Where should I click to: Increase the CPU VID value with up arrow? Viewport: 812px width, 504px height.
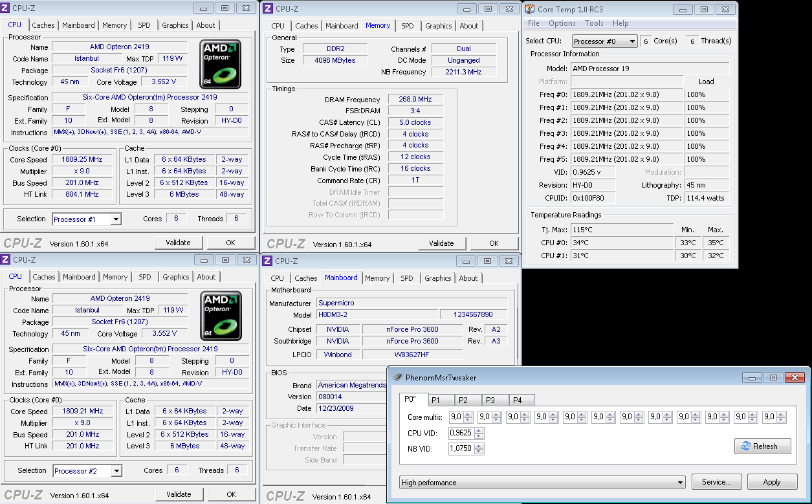coord(479,430)
